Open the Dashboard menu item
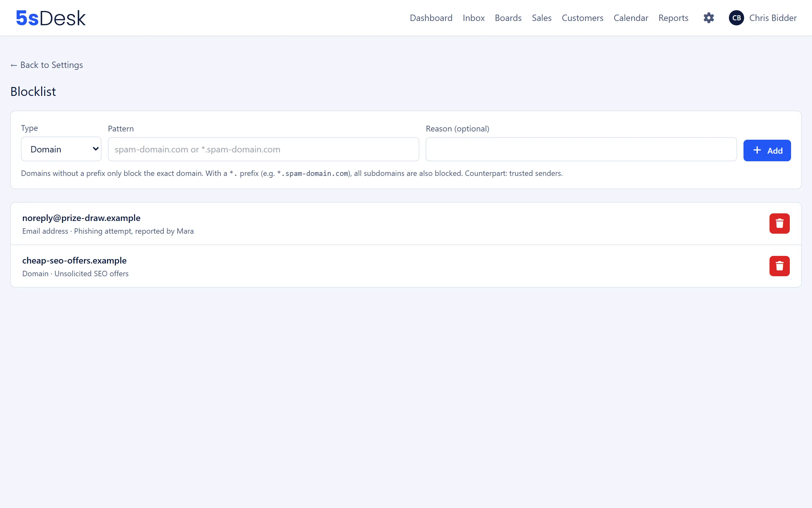The width and height of the screenshot is (812, 508). [x=431, y=18]
